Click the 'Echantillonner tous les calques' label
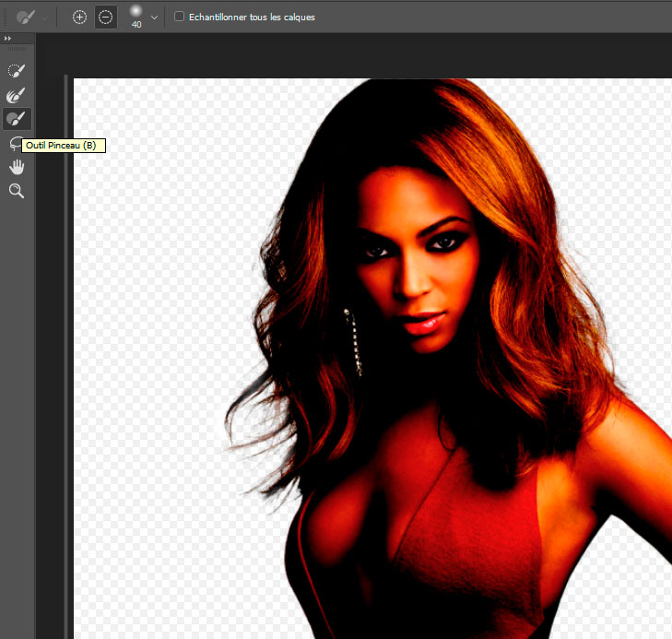The image size is (672, 639). coord(252,17)
